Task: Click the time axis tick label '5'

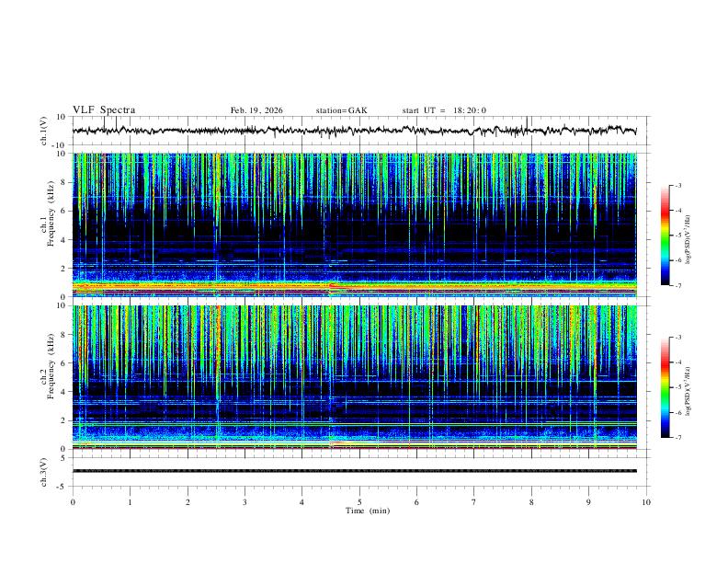Action: [359, 502]
